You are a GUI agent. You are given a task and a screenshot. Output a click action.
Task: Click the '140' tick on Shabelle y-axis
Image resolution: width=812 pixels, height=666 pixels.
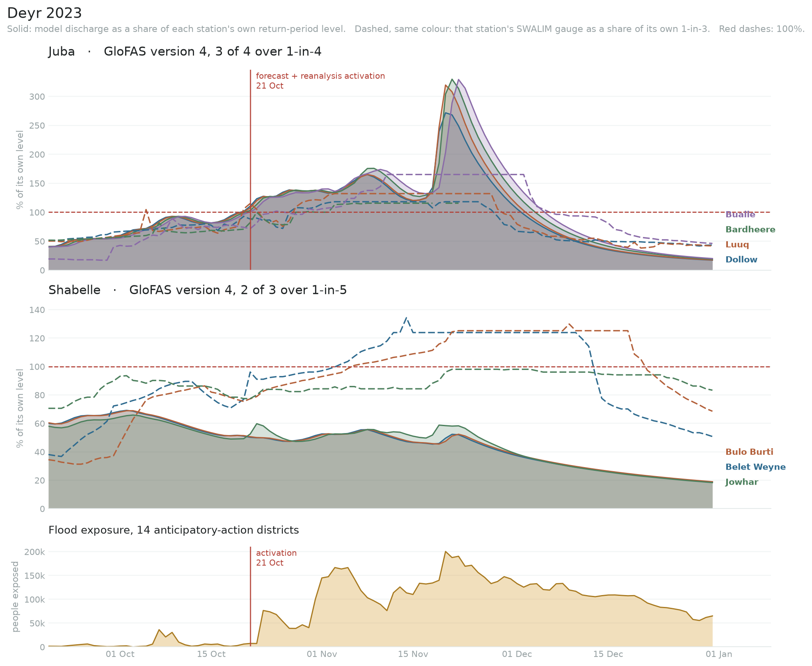tap(37, 310)
